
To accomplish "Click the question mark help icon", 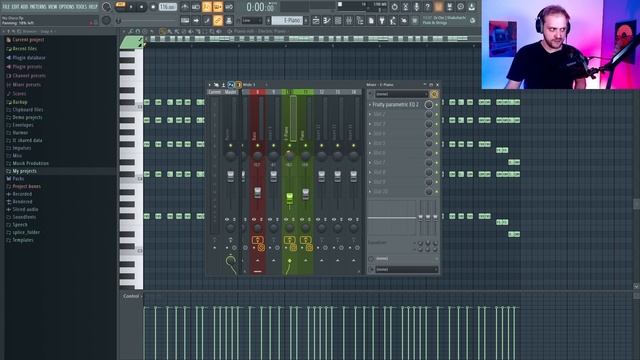I will [427, 7].
